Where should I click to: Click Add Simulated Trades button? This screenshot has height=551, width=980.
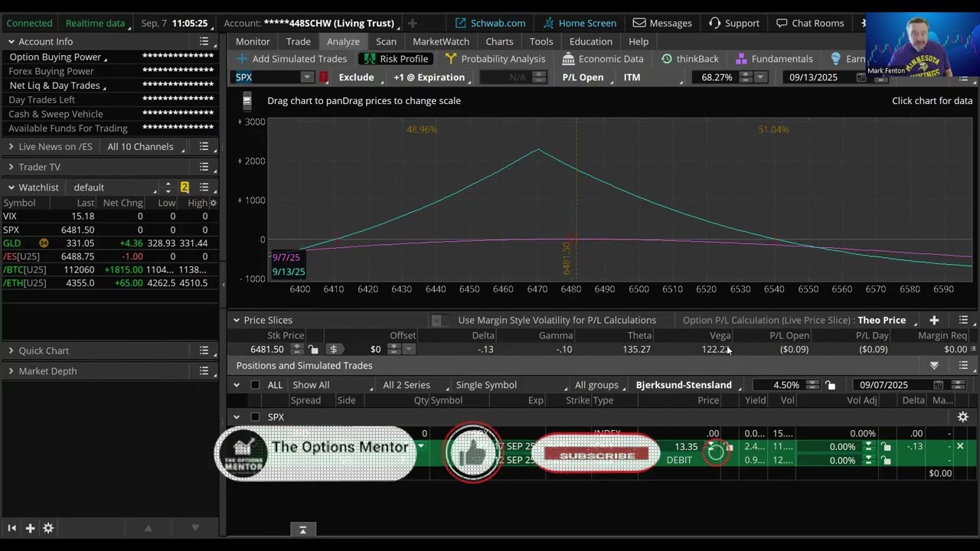292,59
